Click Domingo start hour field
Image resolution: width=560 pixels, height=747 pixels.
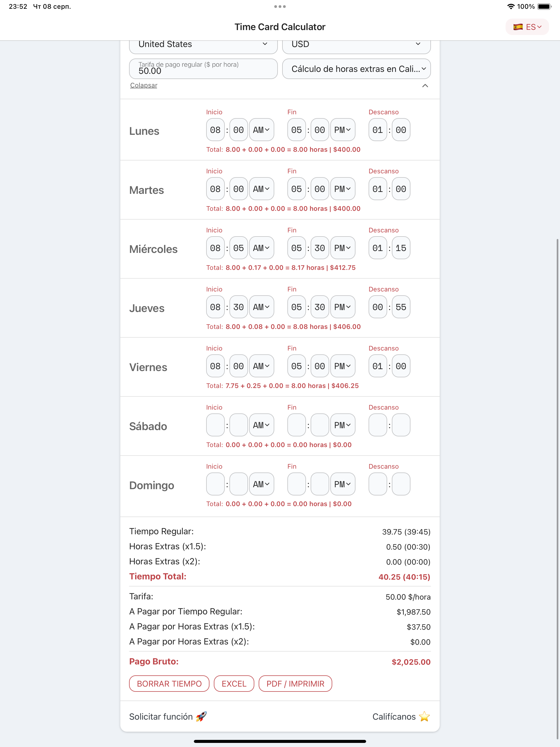pos(215,484)
